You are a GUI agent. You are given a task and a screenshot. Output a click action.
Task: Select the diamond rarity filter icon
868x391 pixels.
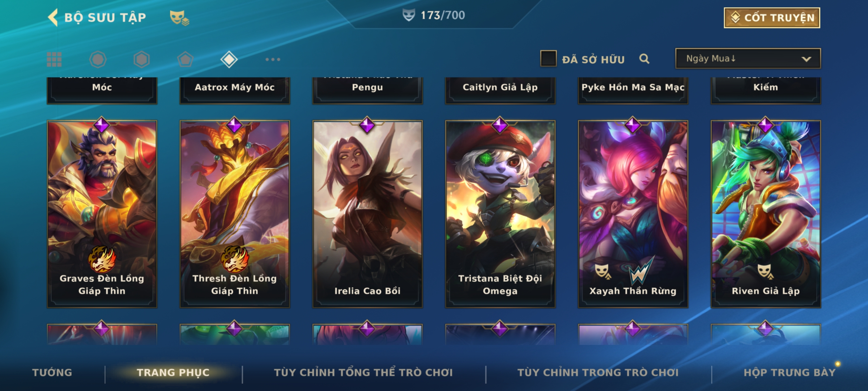[229, 59]
